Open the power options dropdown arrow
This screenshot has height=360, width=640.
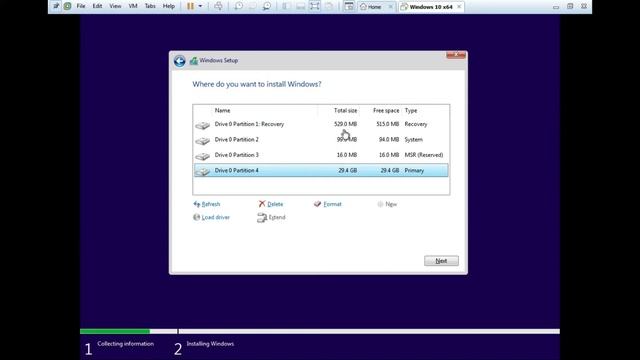point(200,6)
